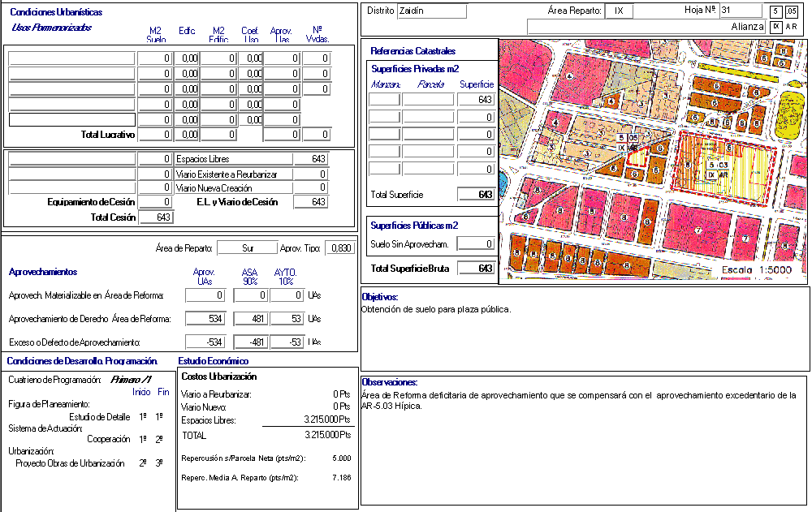Click the Espacios Libres 643 value field
The height and width of the screenshot is (512, 812).
tap(311, 159)
